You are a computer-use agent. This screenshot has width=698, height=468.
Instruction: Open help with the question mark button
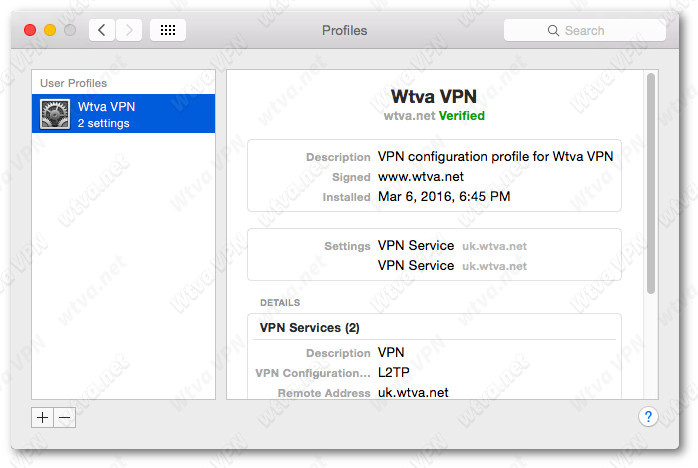coord(648,417)
